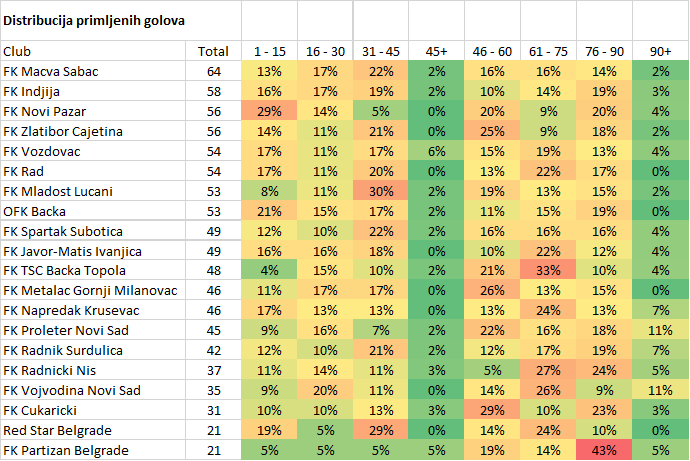Screen dimensions: 690x461
Task: Select the 'Club' column header
Action: 17,51
